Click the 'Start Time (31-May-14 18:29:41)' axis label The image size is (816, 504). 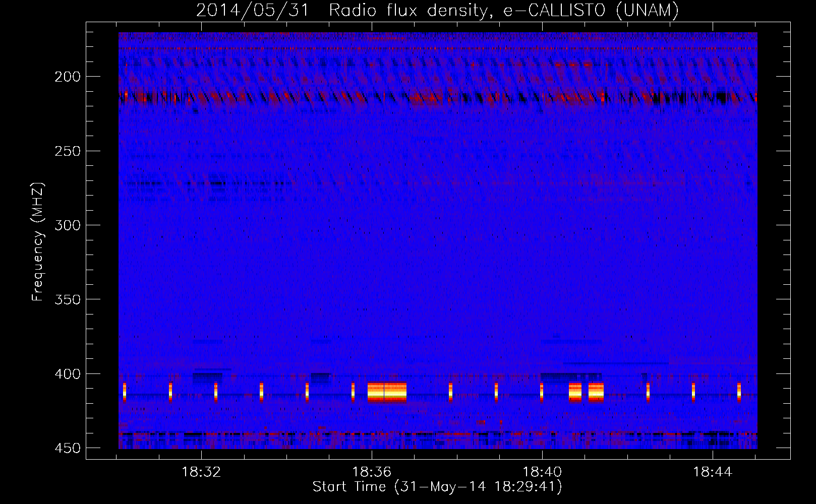tap(437, 487)
